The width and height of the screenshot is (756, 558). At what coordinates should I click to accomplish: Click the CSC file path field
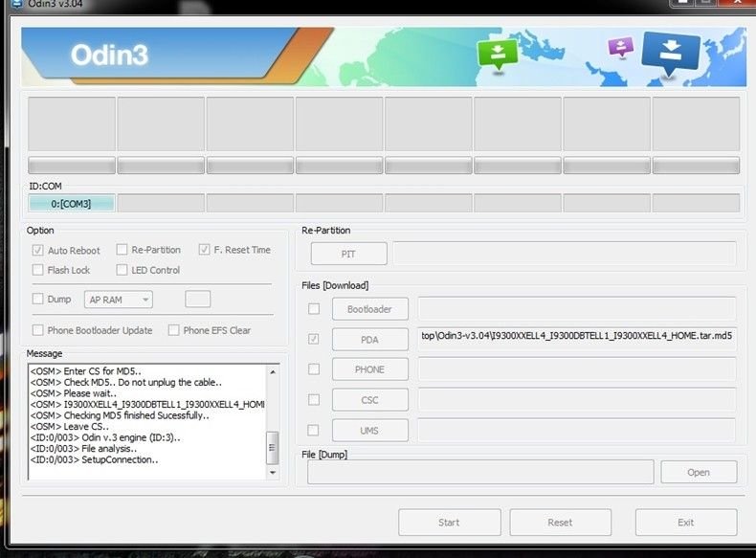coord(577,400)
